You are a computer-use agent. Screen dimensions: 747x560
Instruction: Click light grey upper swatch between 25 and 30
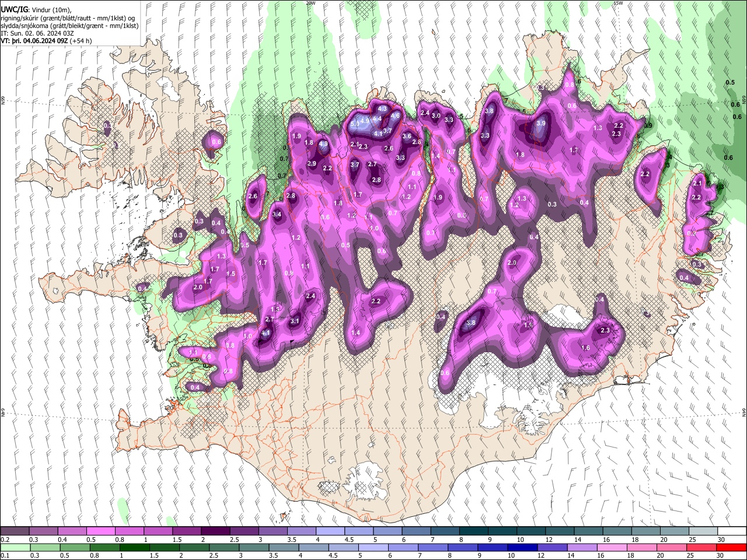703,531
